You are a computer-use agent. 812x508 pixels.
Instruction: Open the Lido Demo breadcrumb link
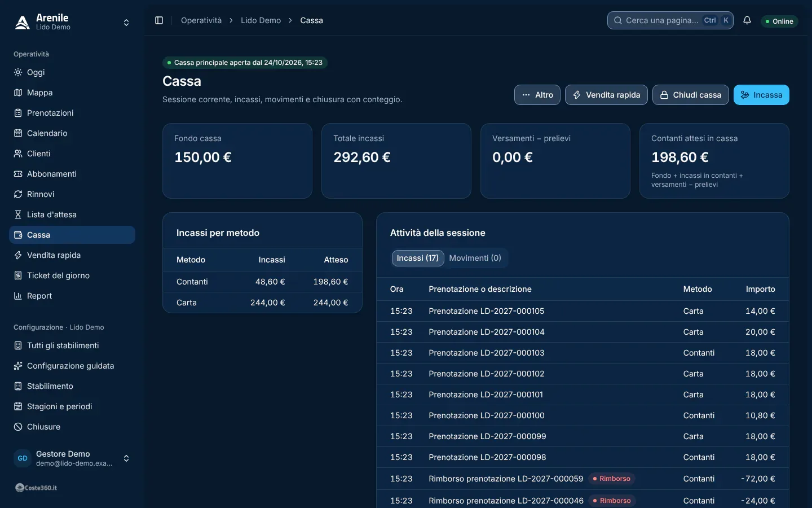[261, 20]
